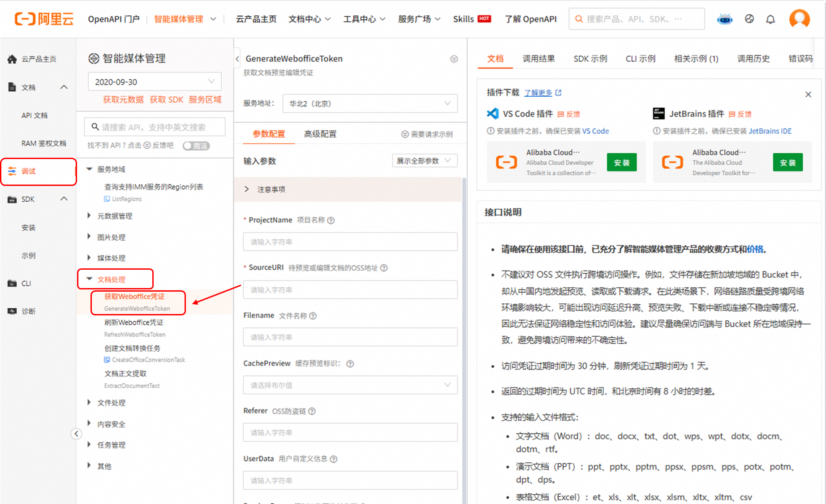Click the Alibaba Cloud logo

44,19
